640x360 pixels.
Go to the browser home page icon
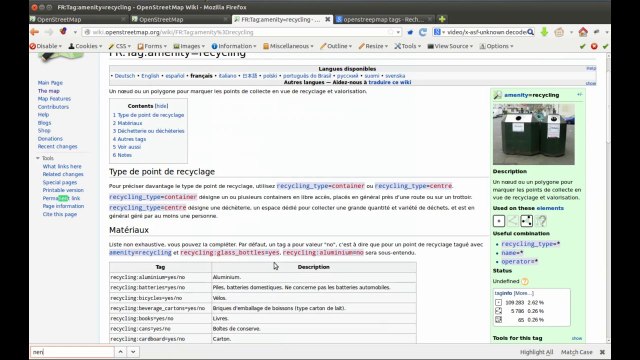point(583,32)
